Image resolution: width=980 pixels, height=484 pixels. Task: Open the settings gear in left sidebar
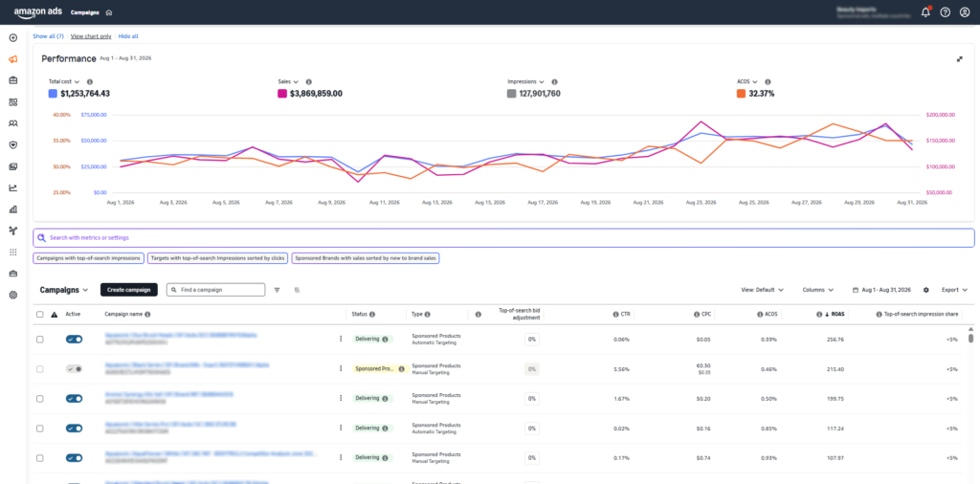pos(12,295)
